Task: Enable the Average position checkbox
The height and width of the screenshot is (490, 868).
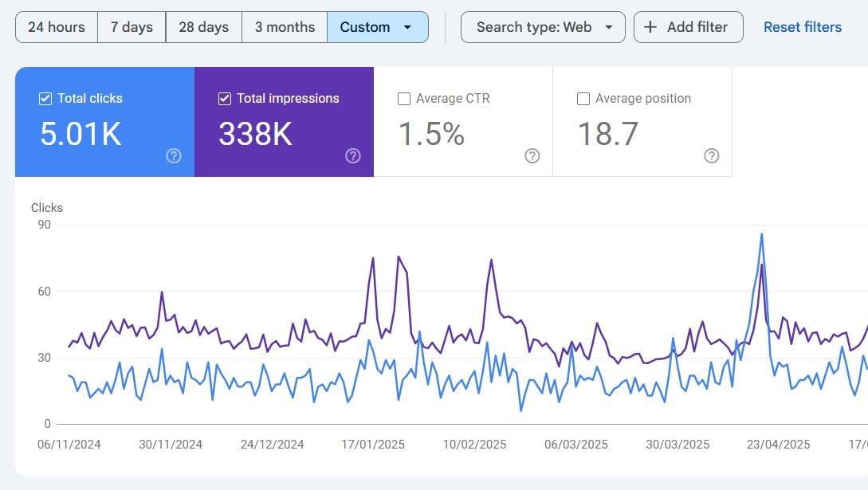Action: [x=583, y=99]
